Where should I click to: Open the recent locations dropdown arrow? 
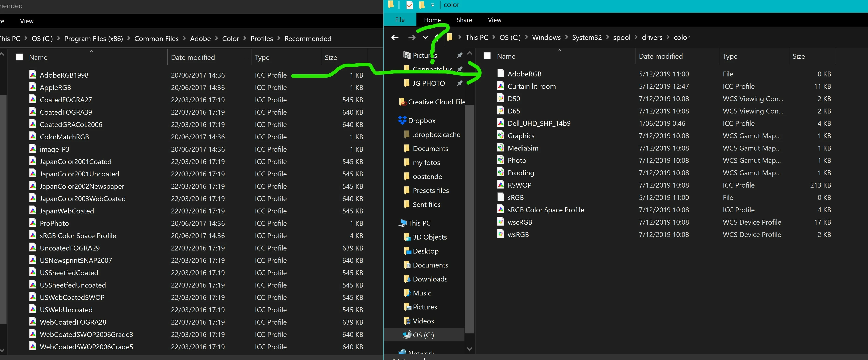425,38
